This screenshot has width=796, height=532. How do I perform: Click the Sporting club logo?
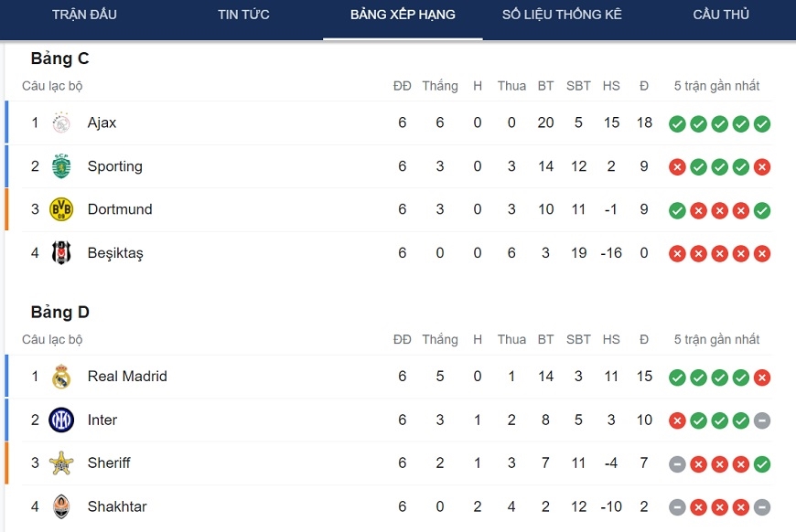tap(61, 166)
